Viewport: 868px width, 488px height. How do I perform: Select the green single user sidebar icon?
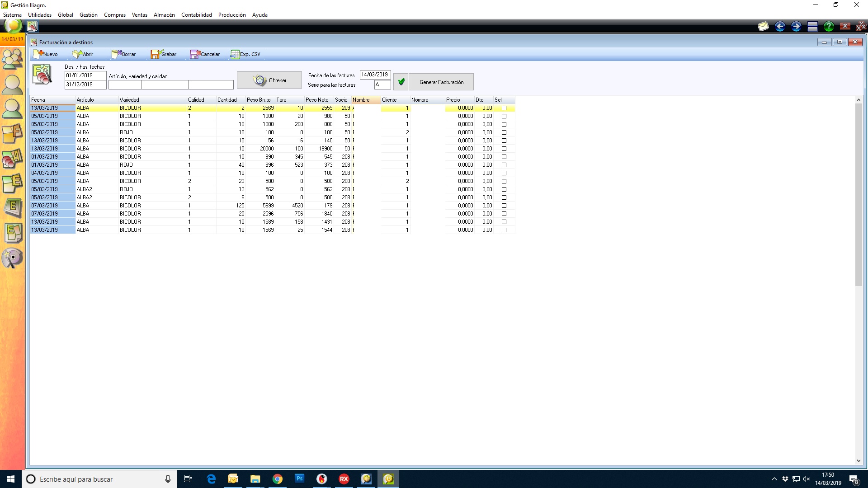tap(12, 109)
